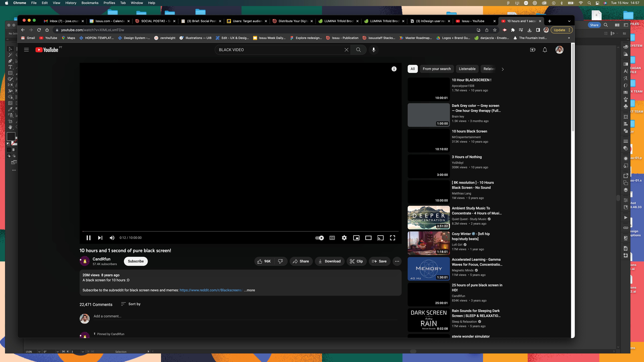Pause the video playback
Image resolution: width=644 pixels, height=362 pixels.
pyautogui.click(x=88, y=238)
